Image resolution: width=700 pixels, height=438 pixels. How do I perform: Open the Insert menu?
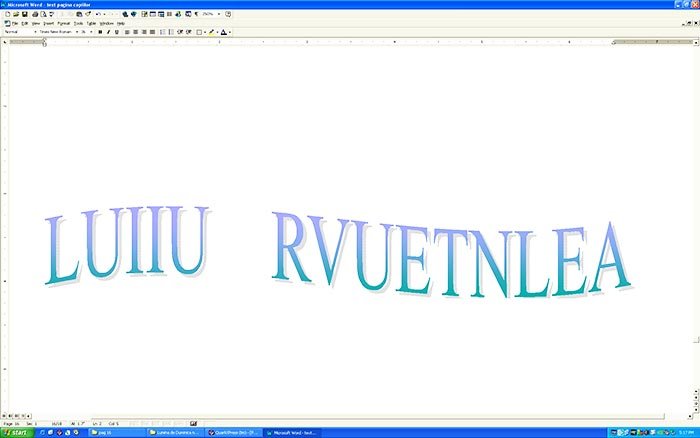tap(48, 23)
